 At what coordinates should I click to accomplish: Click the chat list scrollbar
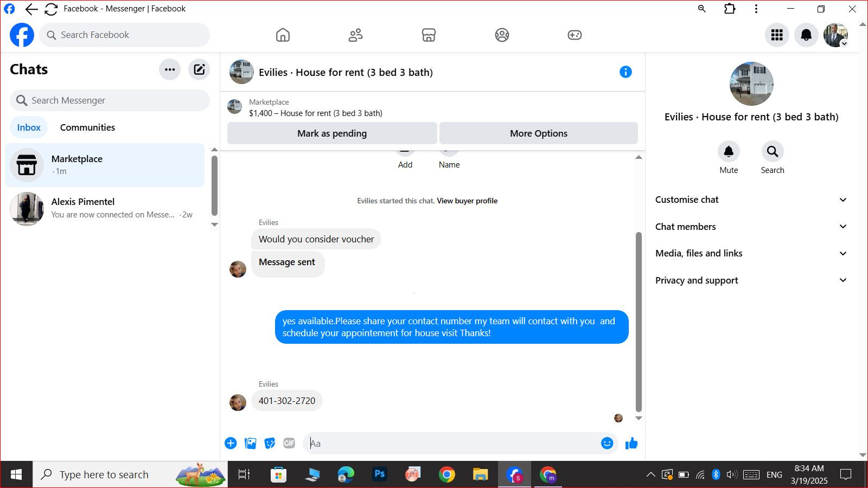[214, 185]
